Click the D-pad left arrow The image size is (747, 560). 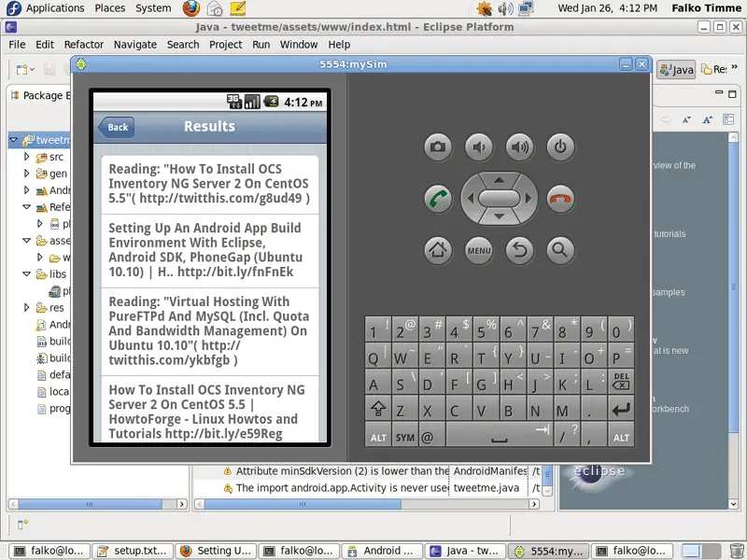tap(471, 199)
